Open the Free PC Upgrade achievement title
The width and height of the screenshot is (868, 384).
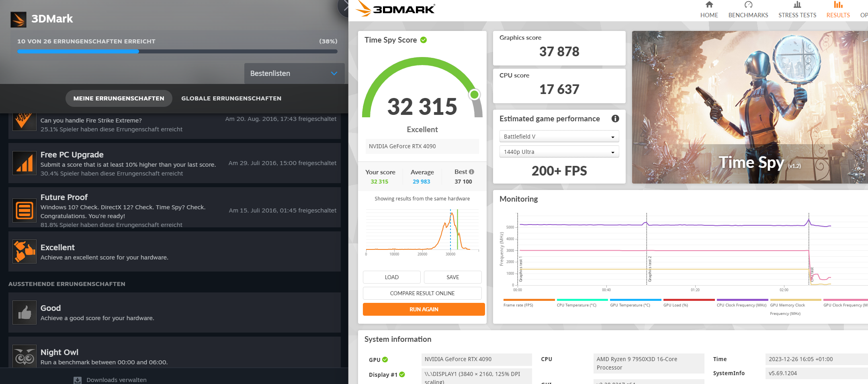[72, 155]
